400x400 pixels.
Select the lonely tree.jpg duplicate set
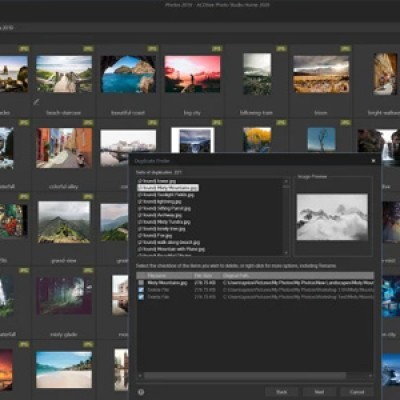(x=162, y=229)
